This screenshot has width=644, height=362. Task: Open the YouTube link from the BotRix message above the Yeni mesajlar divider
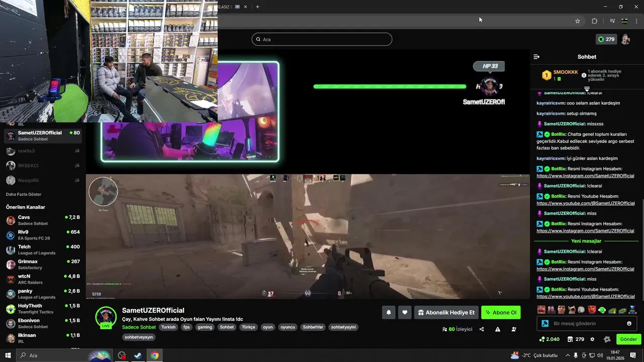pos(586,203)
